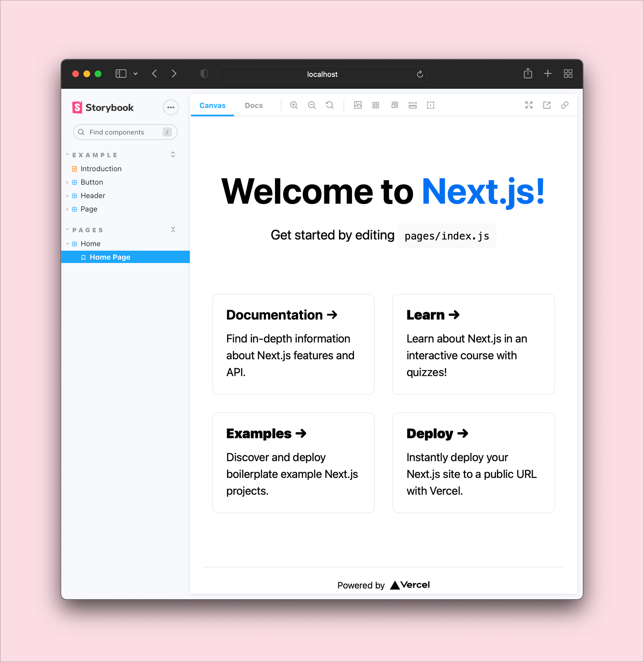Open the background change tool

[x=357, y=105]
